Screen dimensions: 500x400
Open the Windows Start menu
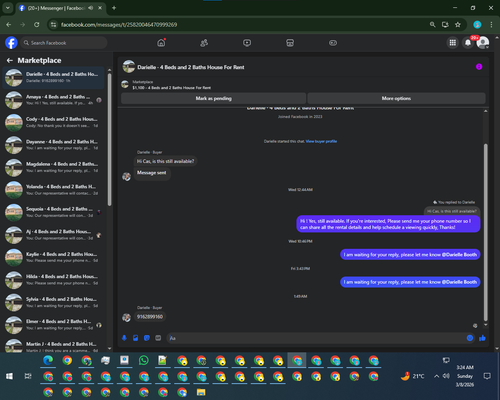[9, 376]
